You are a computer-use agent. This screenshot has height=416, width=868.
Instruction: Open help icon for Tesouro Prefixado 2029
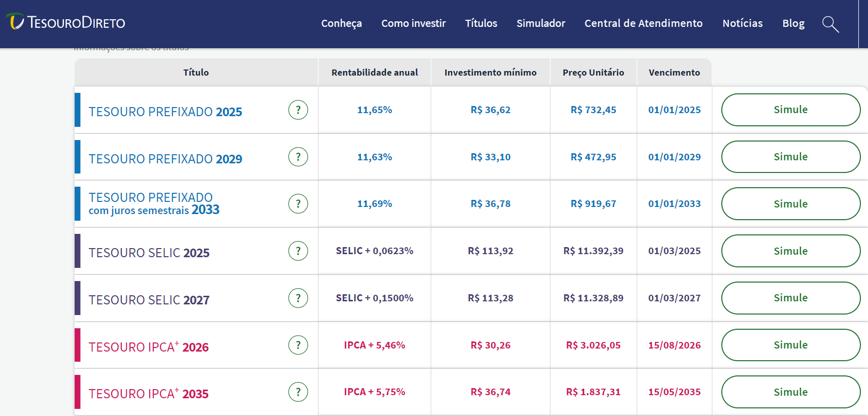298,157
